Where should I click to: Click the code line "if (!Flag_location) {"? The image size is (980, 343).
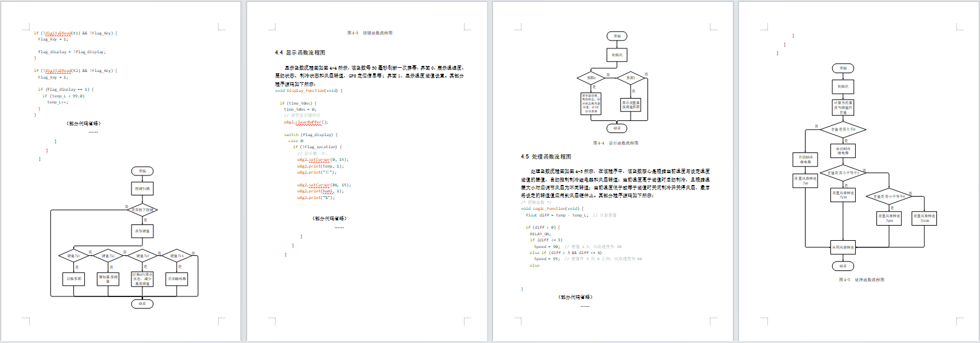[317, 147]
